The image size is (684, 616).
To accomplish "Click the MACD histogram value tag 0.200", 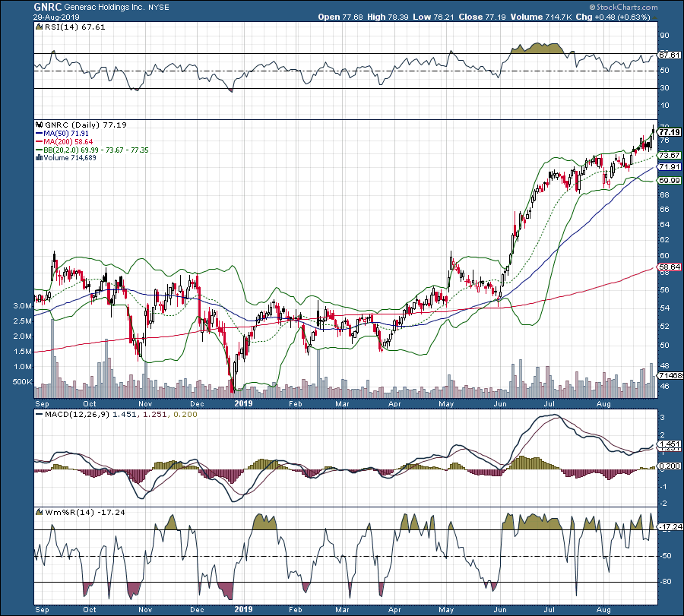I will [670, 466].
